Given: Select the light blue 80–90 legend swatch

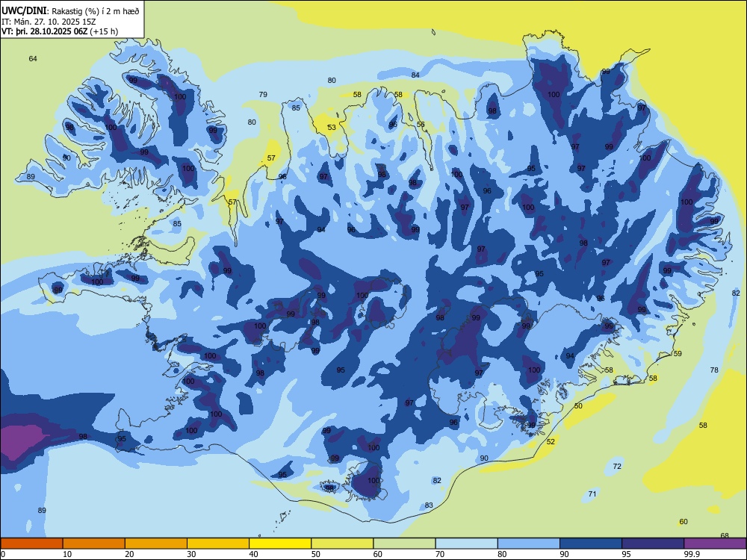Looking at the screenshot, I should (x=529, y=544).
